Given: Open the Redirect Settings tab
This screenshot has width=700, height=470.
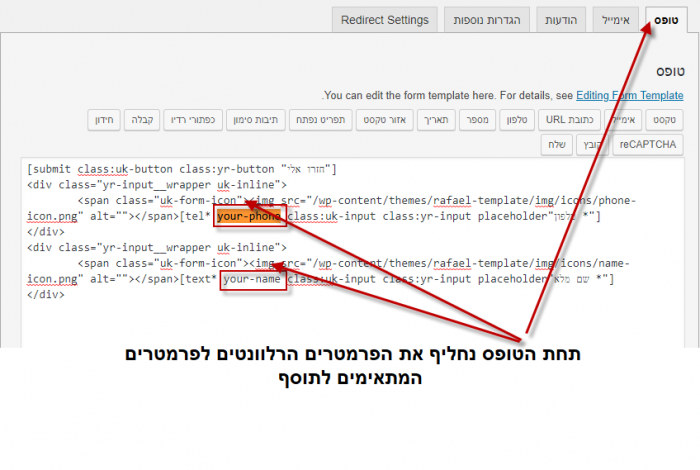Looking at the screenshot, I should click(385, 20).
